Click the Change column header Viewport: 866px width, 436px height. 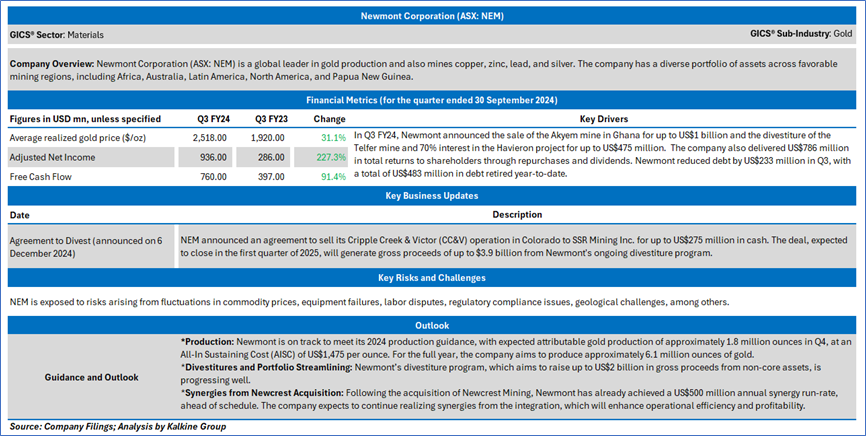tap(329, 119)
